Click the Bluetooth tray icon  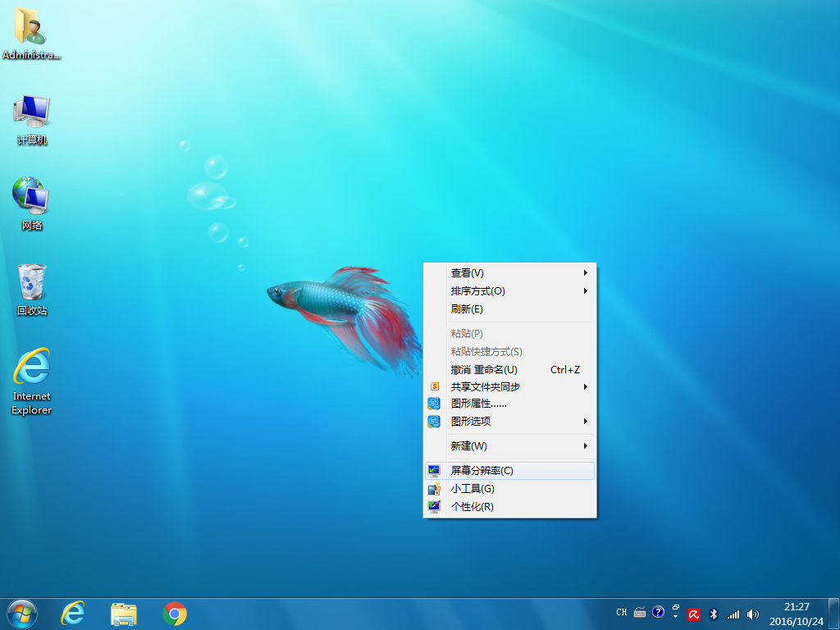click(714, 614)
